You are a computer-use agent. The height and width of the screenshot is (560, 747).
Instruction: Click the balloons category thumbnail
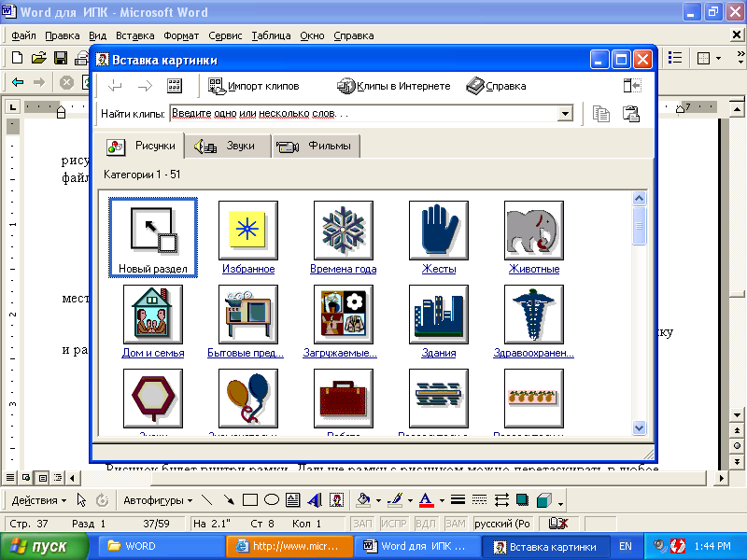click(x=248, y=399)
